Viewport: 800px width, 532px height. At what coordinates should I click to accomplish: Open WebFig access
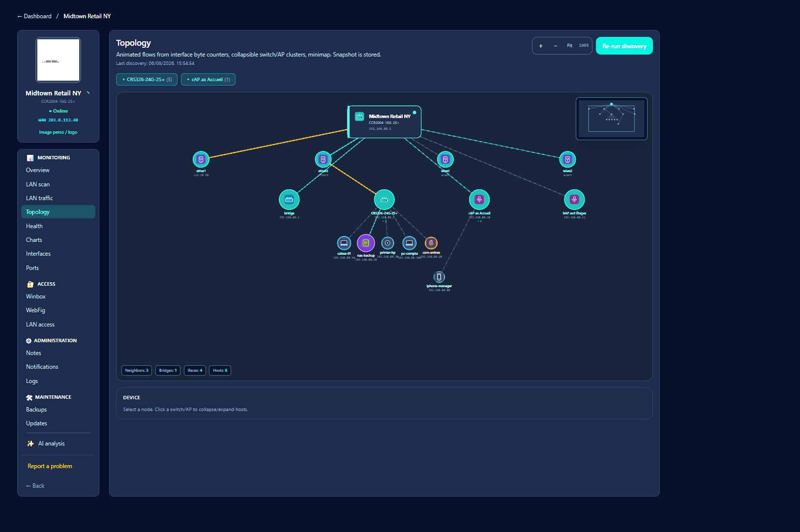tap(58, 310)
